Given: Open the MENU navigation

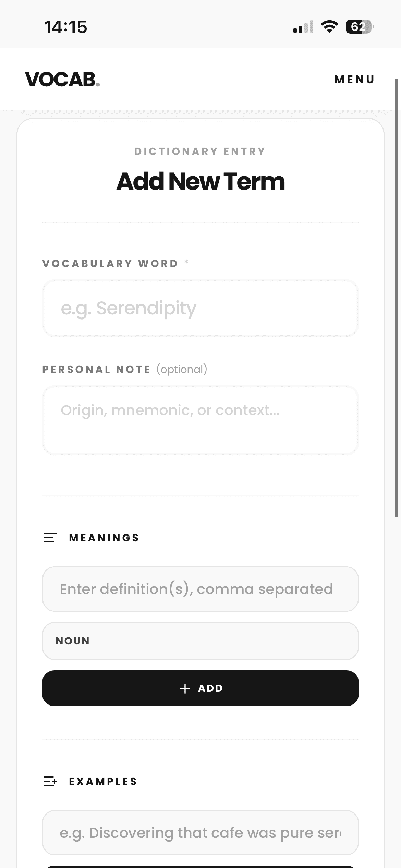Looking at the screenshot, I should [354, 80].
